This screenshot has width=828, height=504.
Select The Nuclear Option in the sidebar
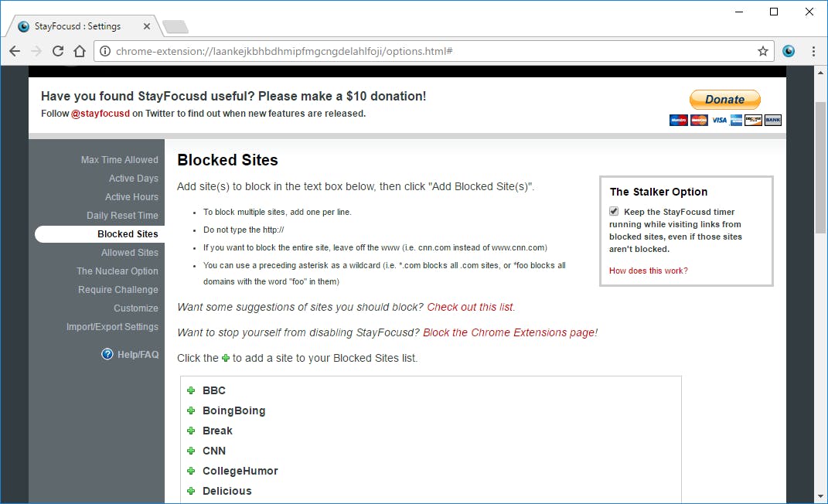click(117, 271)
